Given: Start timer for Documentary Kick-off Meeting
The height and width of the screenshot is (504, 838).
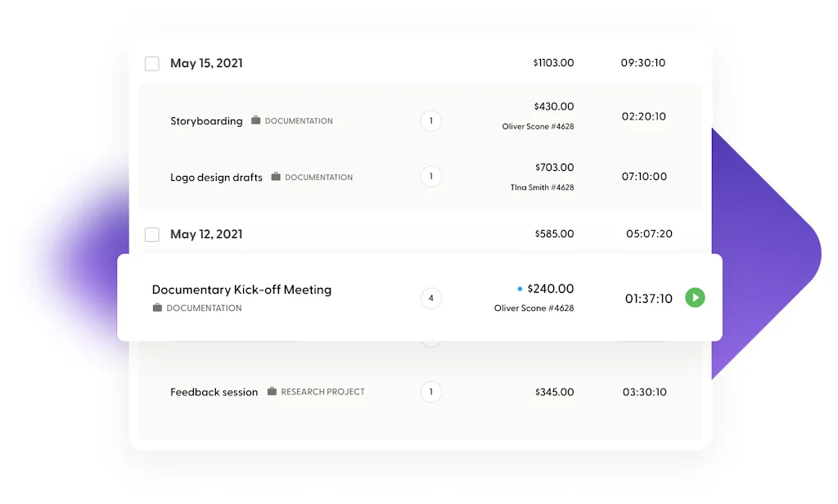Looking at the screenshot, I should pos(695,298).
